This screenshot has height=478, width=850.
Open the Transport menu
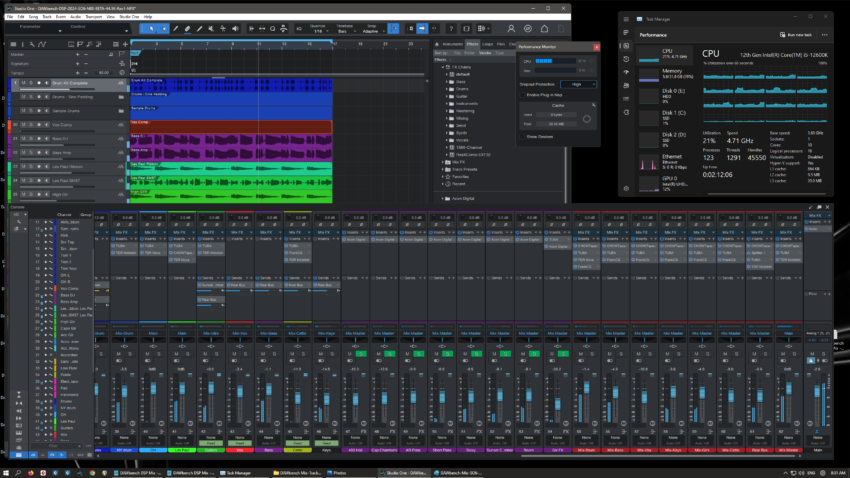94,17
